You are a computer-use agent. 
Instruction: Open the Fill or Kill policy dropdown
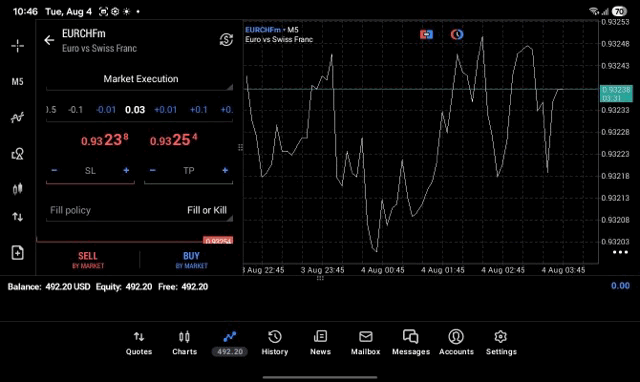140,211
